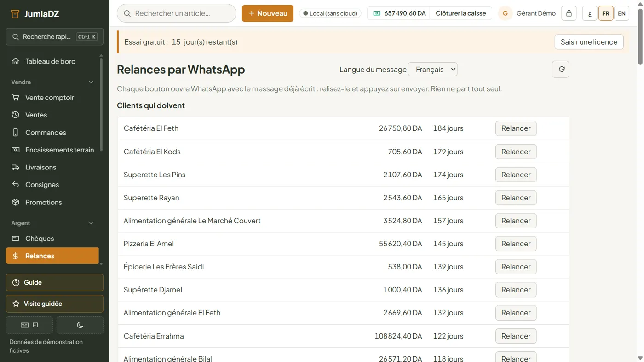Relancer Cafétéria Errahma

point(516,336)
